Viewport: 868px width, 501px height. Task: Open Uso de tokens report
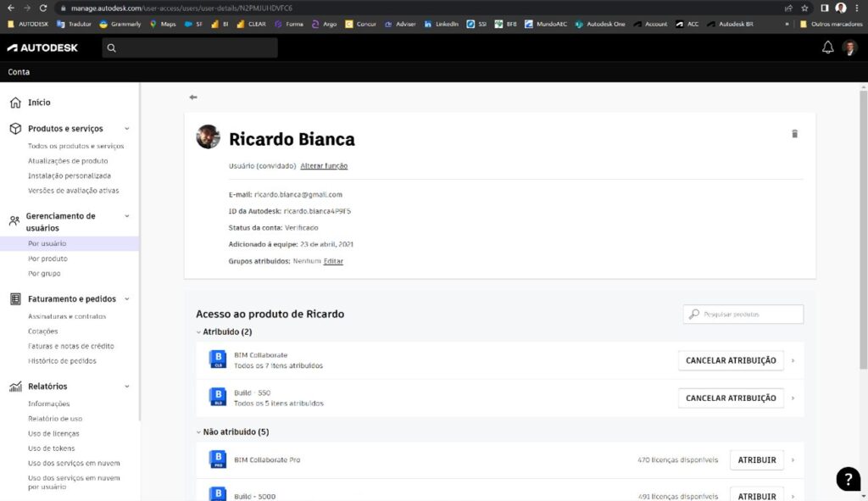pos(52,448)
